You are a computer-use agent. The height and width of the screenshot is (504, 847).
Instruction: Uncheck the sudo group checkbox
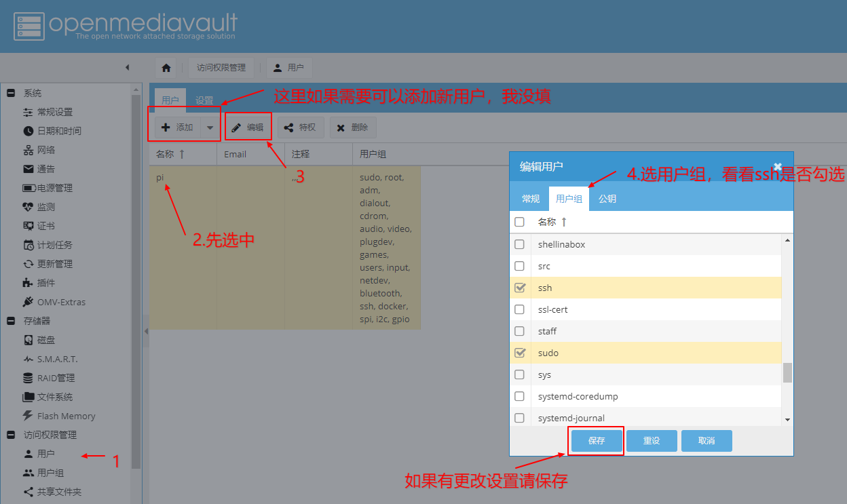point(520,353)
